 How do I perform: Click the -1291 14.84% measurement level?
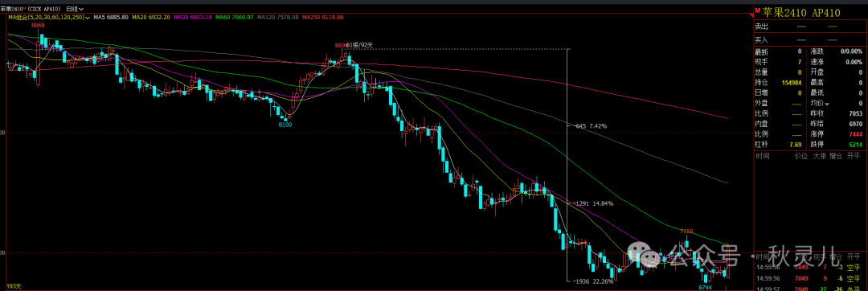(x=594, y=203)
